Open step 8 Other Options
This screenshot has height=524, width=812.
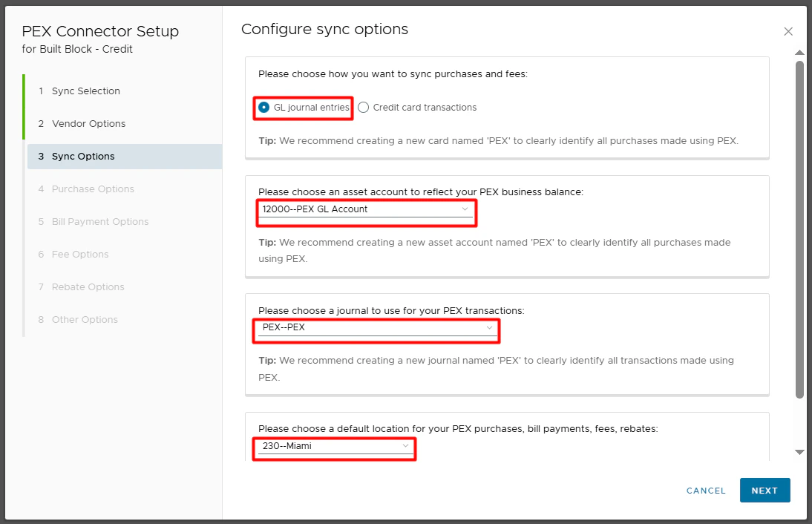[x=124, y=319]
